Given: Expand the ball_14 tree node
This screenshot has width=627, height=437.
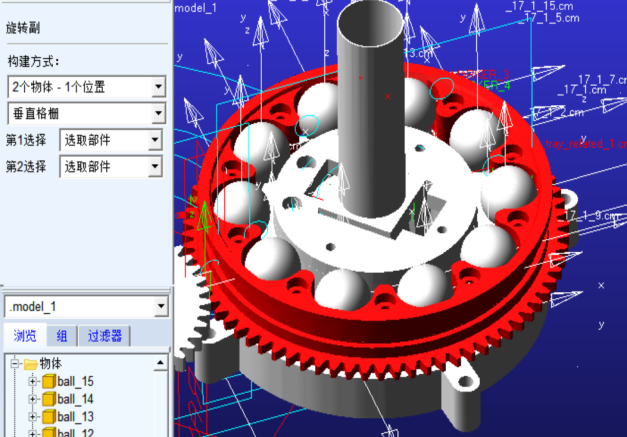Looking at the screenshot, I should (33, 399).
